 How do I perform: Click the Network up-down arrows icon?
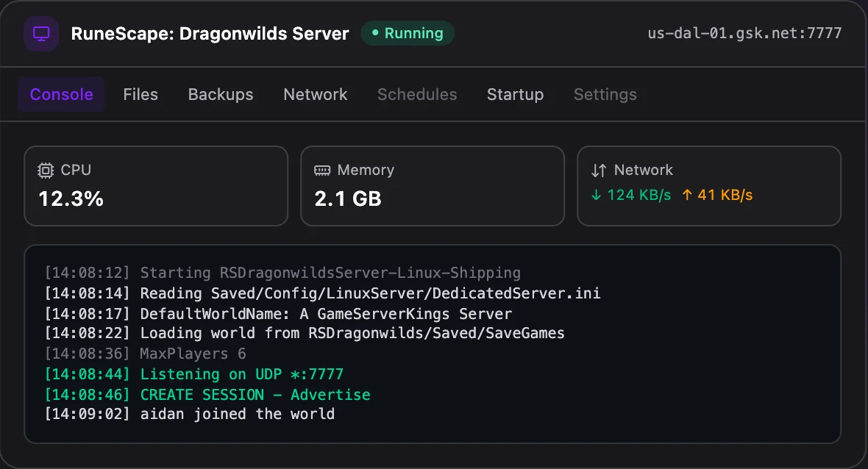click(x=599, y=171)
